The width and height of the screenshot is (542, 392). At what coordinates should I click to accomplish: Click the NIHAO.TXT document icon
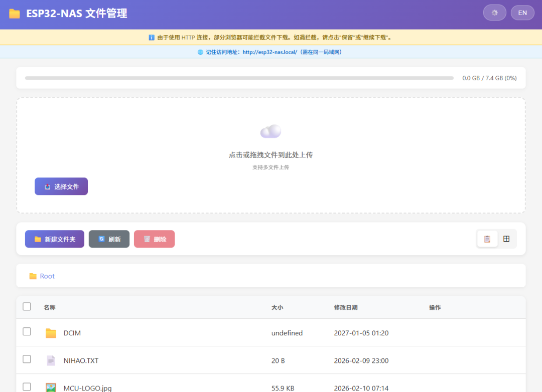[x=51, y=360]
